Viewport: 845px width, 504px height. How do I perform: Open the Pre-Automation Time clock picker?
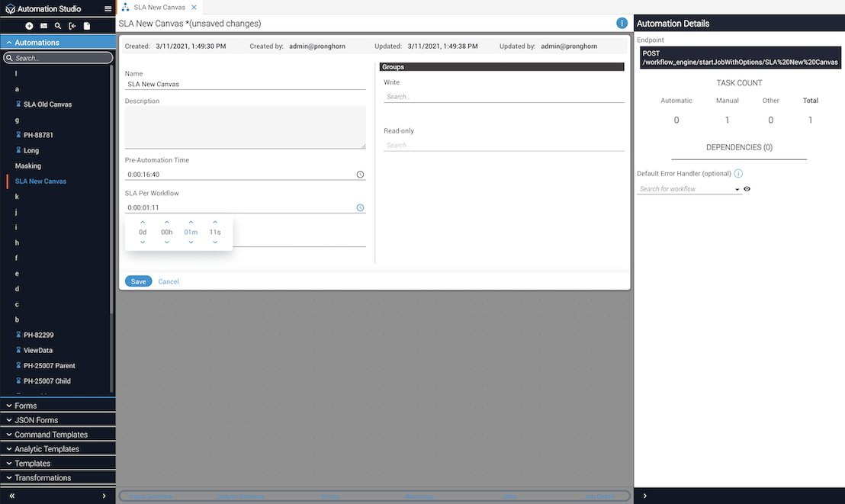(360, 175)
